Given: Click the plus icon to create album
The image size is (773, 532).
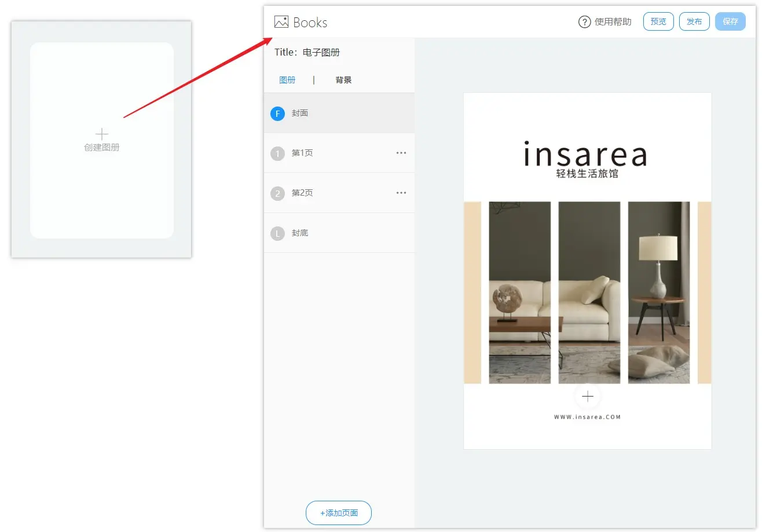Looking at the screenshot, I should point(102,134).
